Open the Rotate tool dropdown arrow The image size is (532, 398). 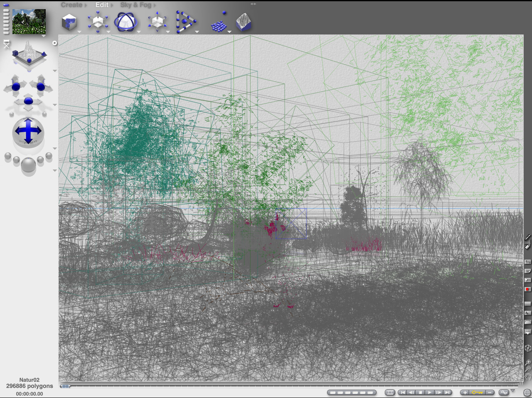point(139,32)
